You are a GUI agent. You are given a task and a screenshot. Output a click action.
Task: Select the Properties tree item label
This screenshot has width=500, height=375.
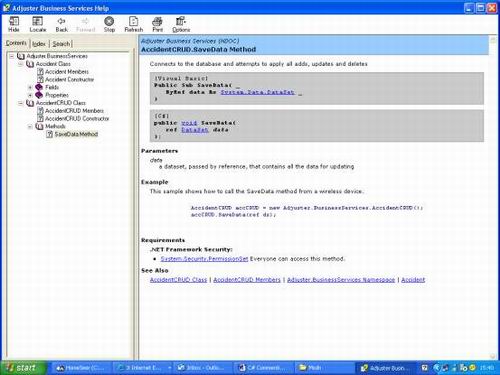pos(57,95)
